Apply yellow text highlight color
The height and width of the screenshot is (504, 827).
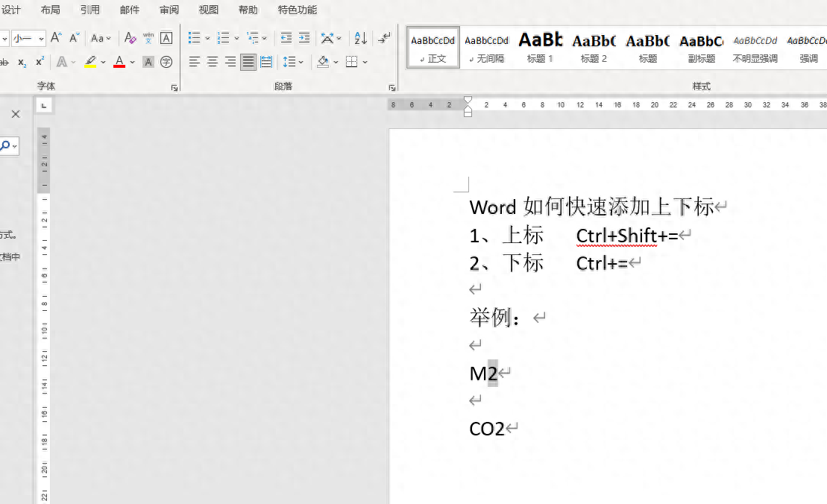click(x=90, y=62)
